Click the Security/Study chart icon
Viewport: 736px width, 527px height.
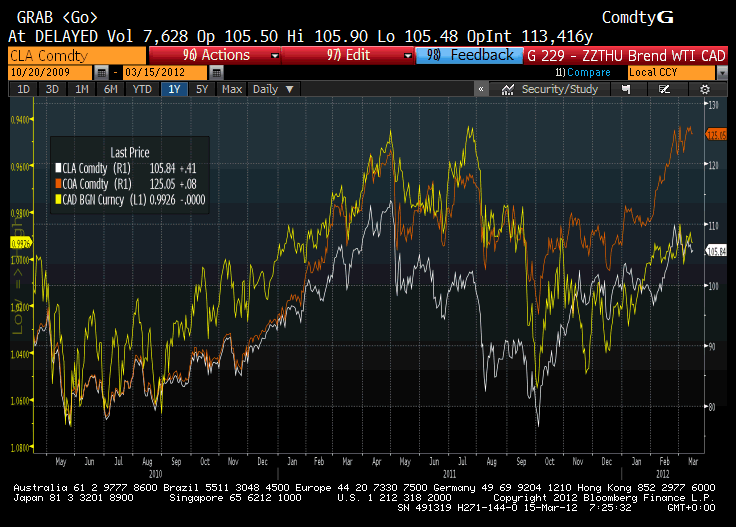point(507,89)
